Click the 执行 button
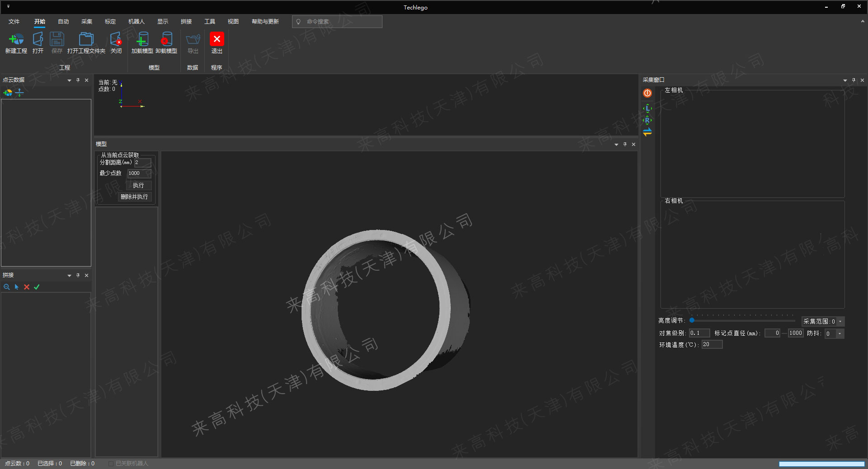 [138, 185]
